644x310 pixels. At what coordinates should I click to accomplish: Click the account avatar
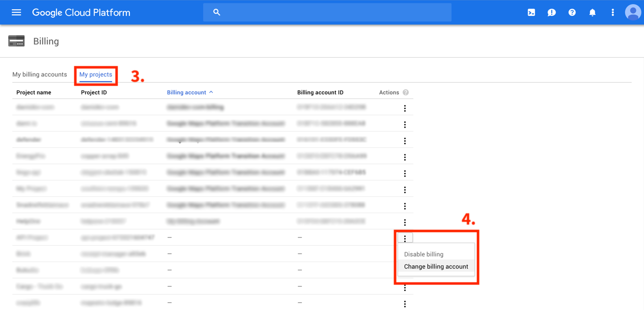633,12
